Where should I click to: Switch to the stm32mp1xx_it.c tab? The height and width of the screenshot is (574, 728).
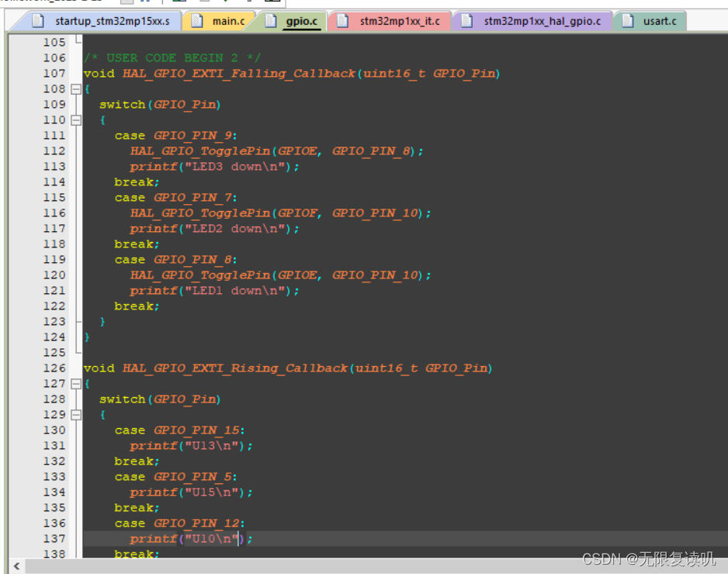[389, 22]
